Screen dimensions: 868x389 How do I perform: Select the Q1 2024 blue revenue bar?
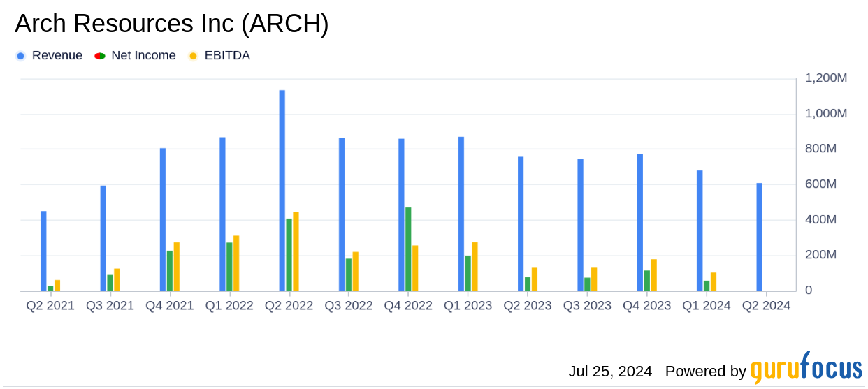[x=700, y=230]
